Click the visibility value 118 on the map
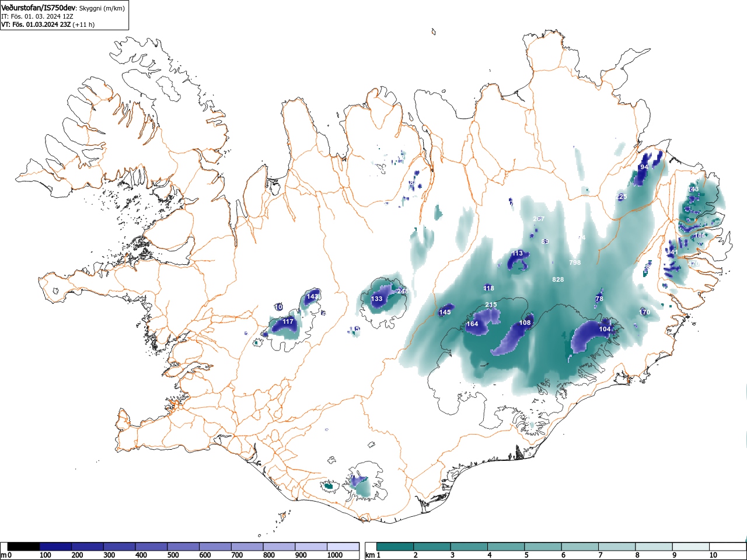 (x=488, y=288)
